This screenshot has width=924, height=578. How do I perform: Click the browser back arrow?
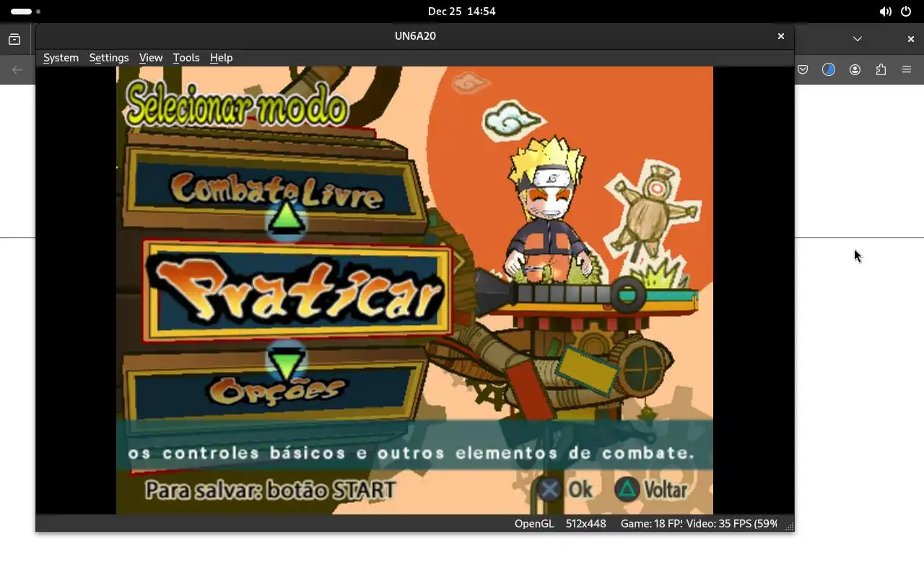[17, 70]
